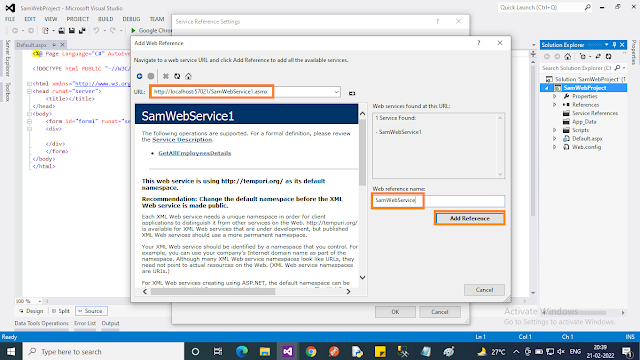
Task: Open the PROJECT menu
Action: pyautogui.click(x=78, y=19)
